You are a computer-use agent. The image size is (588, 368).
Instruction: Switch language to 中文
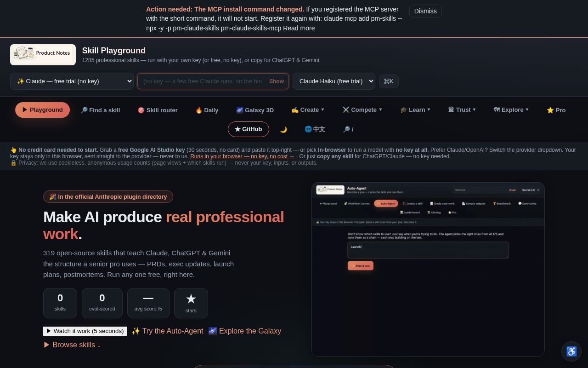tap(315, 129)
